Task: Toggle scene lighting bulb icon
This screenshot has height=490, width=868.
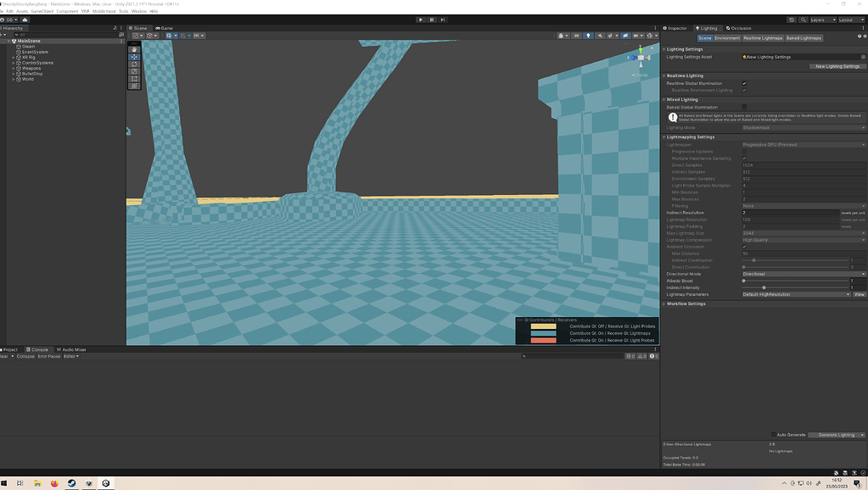Action: coord(588,36)
